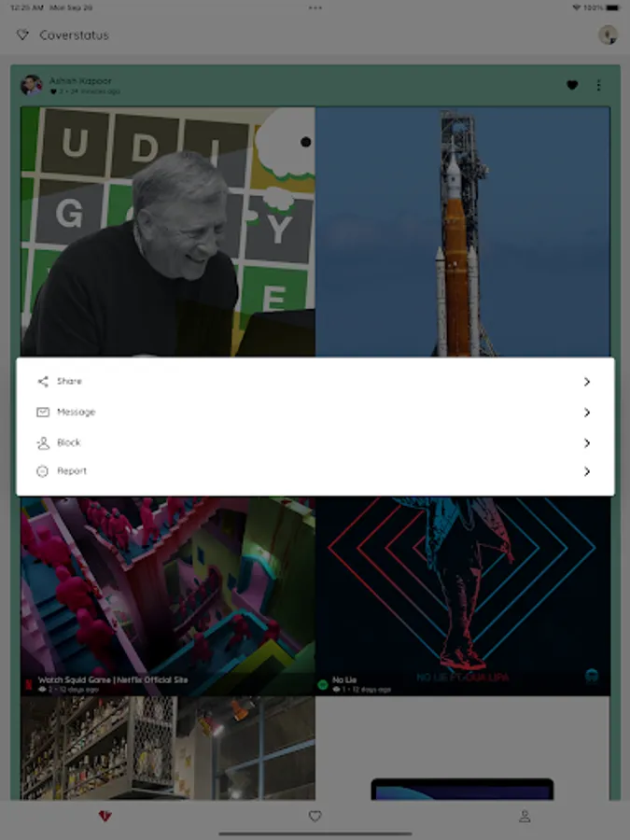The image size is (630, 840).
Task: Tap the Coverstatus title text
Action: pos(75,35)
